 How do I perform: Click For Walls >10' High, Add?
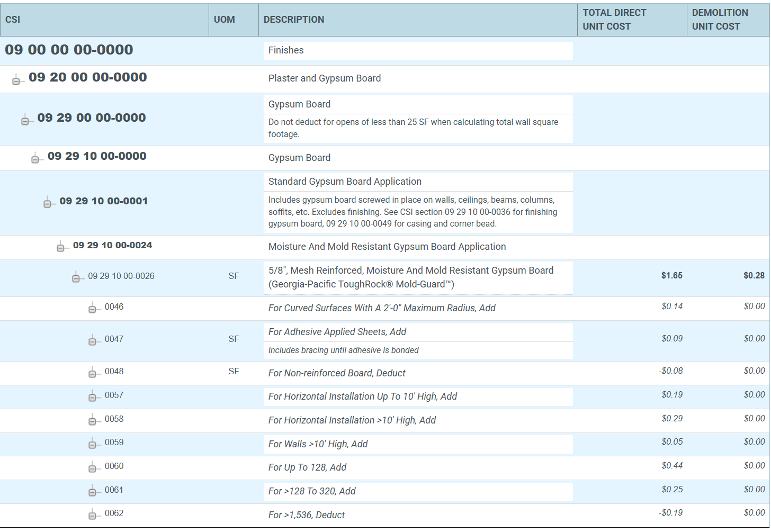coord(318,444)
